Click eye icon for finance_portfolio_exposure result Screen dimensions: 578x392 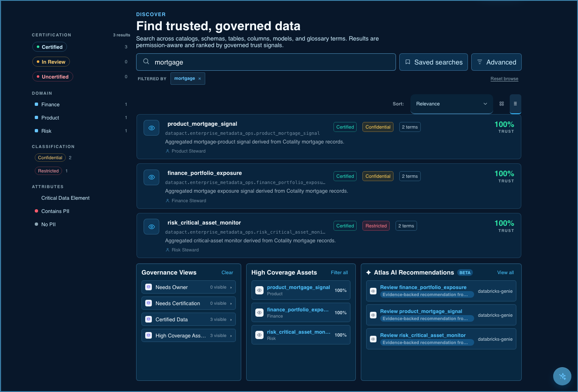point(151,177)
